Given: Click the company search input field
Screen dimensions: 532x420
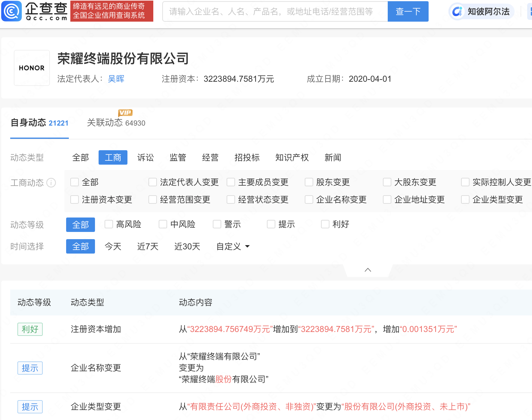Looking at the screenshot, I should click(x=275, y=11).
